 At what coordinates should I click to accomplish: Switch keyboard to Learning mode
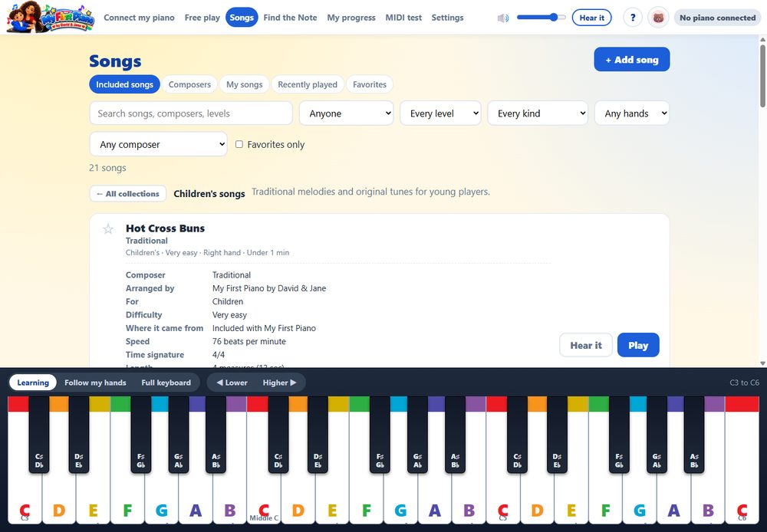coord(33,383)
